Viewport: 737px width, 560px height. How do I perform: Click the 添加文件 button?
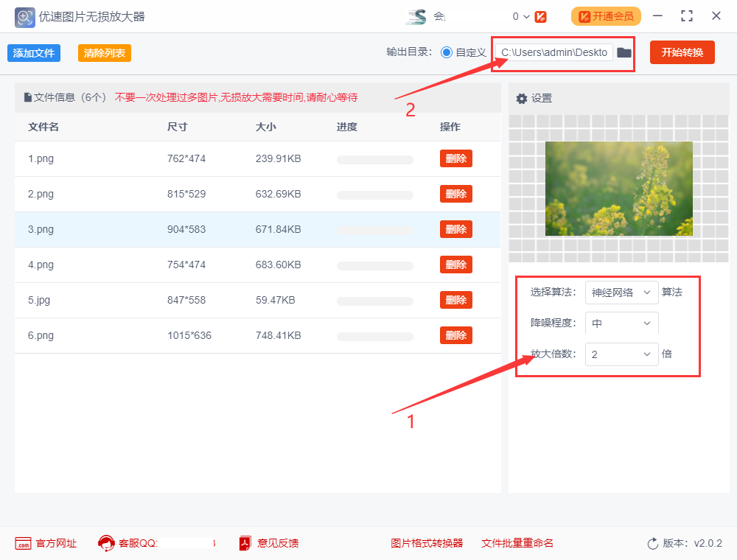[34, 52]
